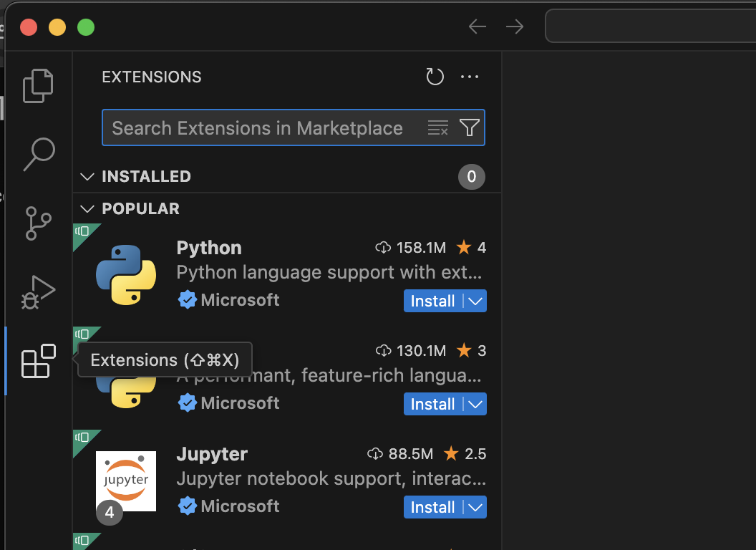Screen dimensions: 756x550
Task: Click the command center search bar
Action: tap(651, 26)
